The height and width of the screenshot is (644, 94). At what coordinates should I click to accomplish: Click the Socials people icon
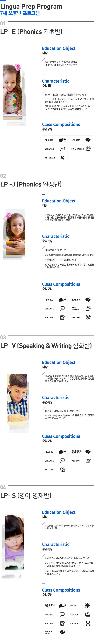(88, 624)
